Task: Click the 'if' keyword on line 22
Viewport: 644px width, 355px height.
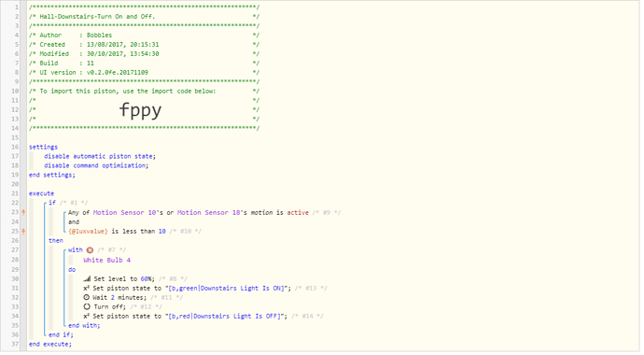Action: [x=52, y=203]
